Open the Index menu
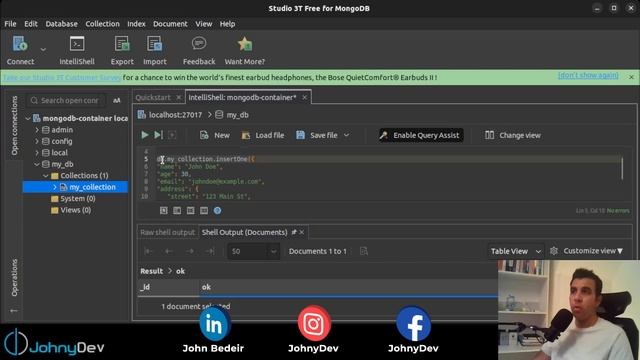The height and width of the screenshot is (360, 640). (x=136, y=24)
